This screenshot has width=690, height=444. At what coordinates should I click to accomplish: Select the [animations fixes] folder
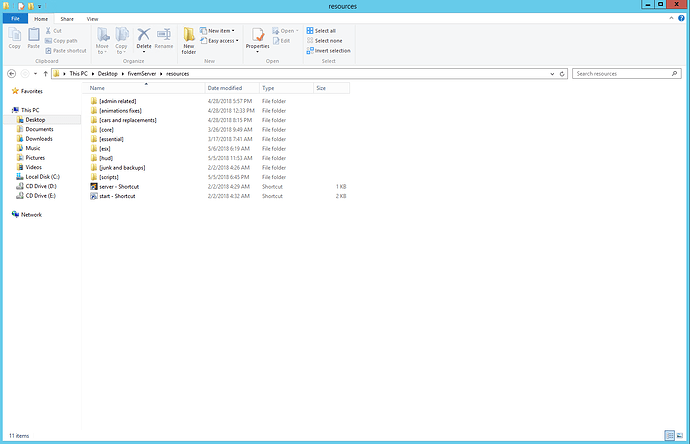116,110
